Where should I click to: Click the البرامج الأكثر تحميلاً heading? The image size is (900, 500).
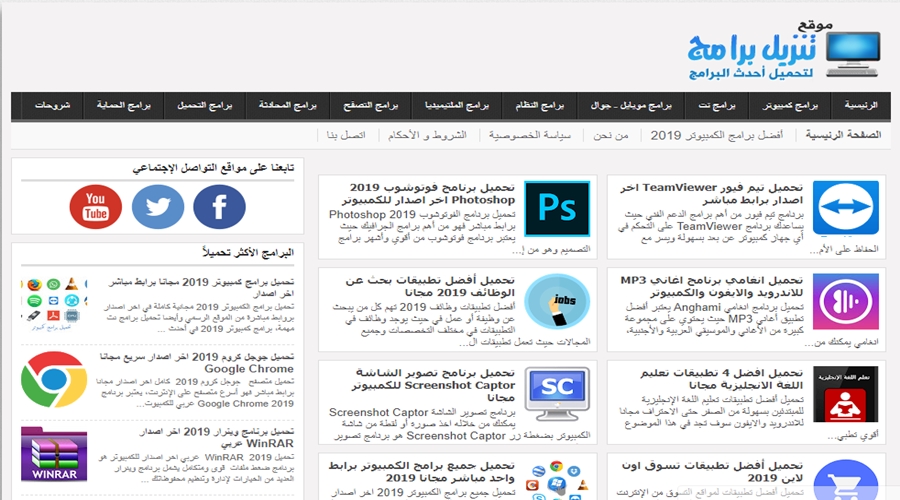[x=248, y=252]
